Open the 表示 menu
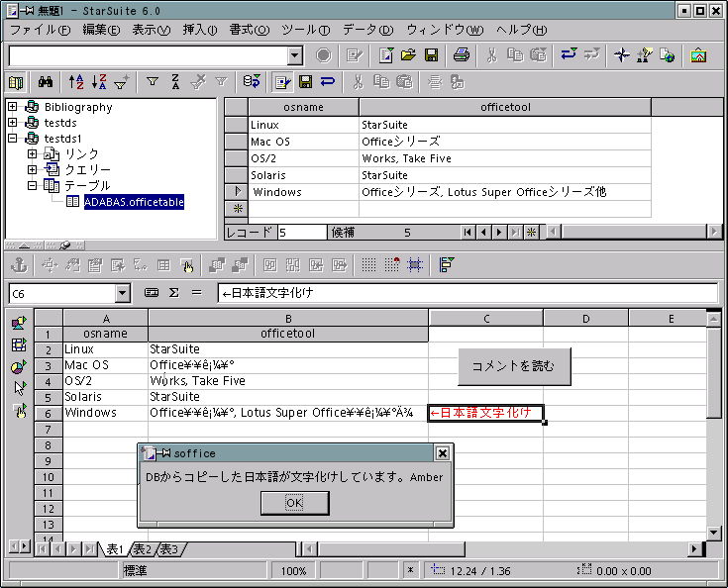728x588 pixels. tap(151, 30)
